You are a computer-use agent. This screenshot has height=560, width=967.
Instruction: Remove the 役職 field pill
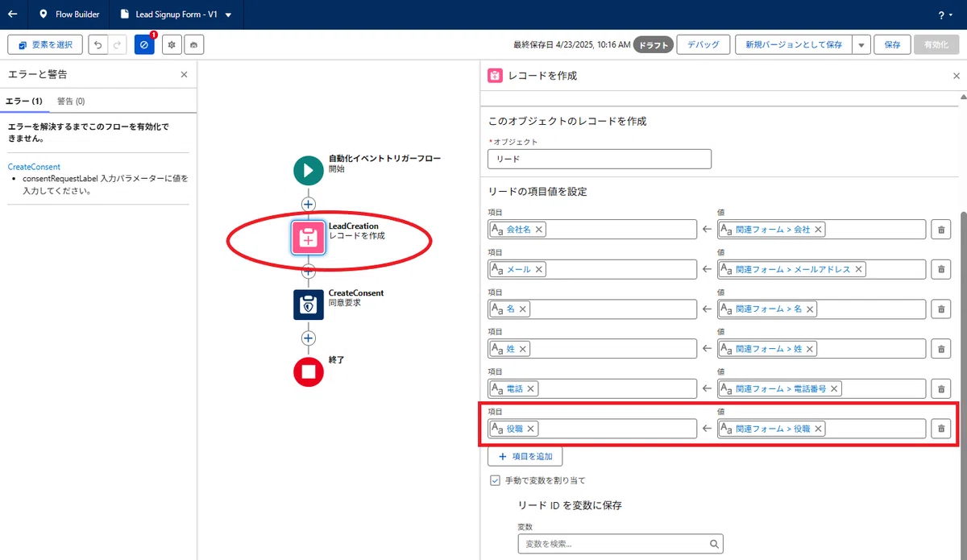click(531, 429)
